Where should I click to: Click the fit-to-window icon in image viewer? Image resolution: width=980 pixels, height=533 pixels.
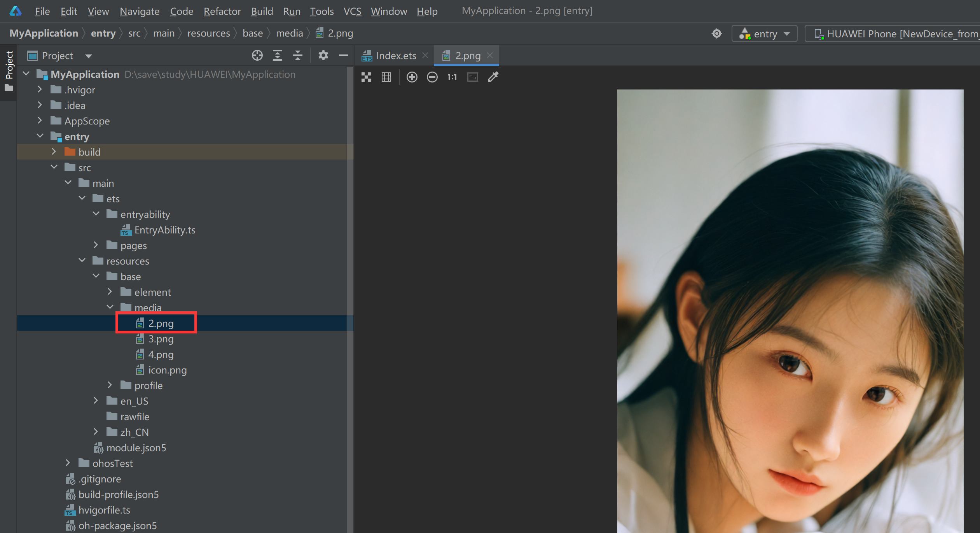pyautogui.click(x=472, y=77)
